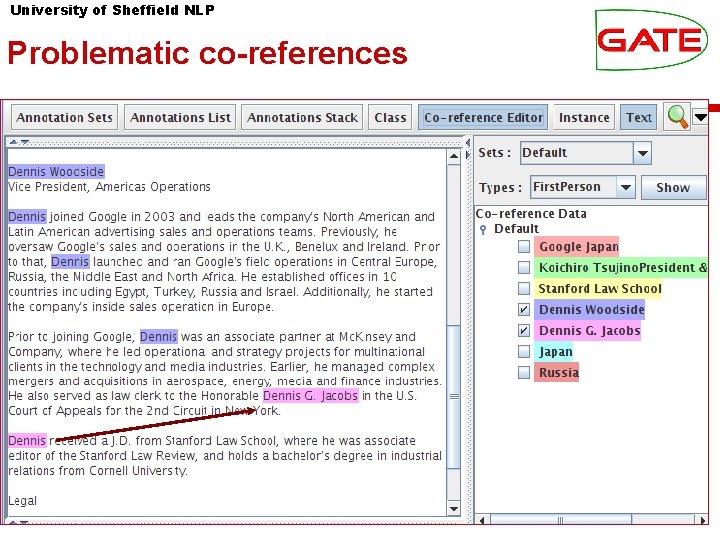Click the vertical scrollbar thumb in text pane
This screenshot has width=720, height=540.
(453, 397)
